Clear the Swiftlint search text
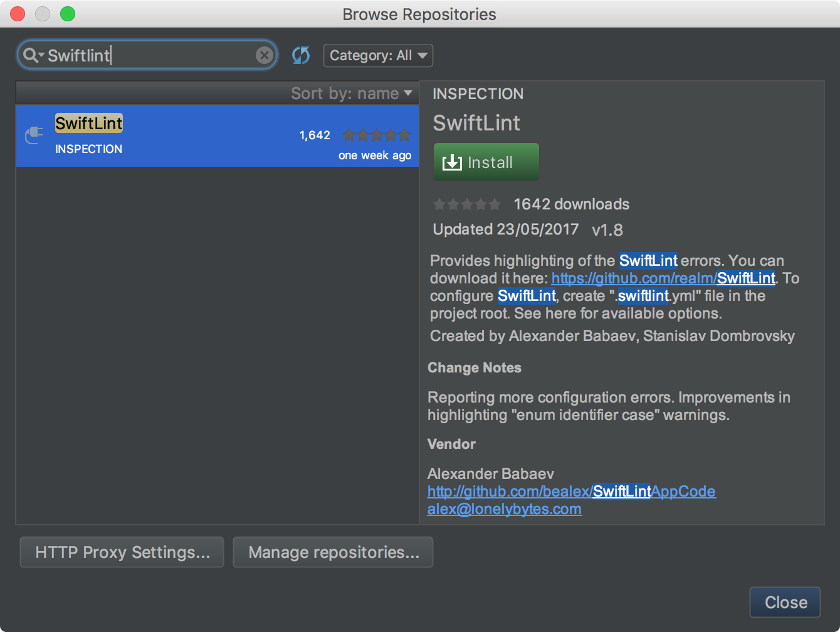The height and width of the screenshot is (632, 840). click(265, 55)
